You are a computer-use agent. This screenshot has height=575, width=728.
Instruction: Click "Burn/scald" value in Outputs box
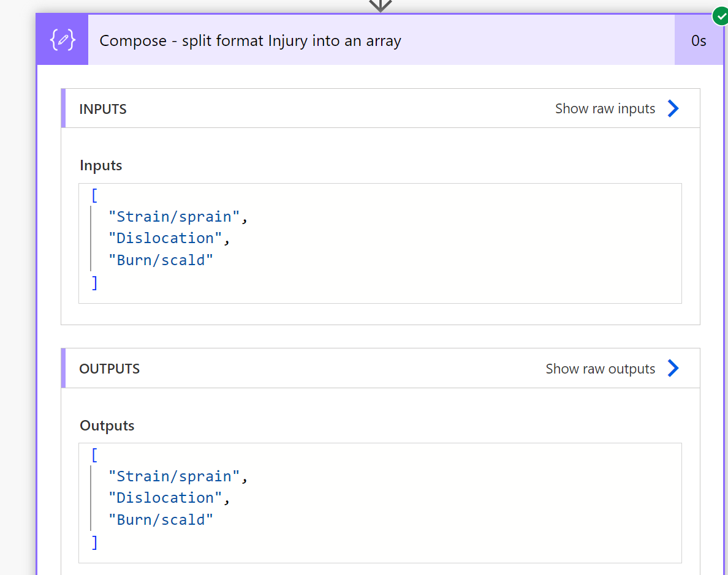161,520
